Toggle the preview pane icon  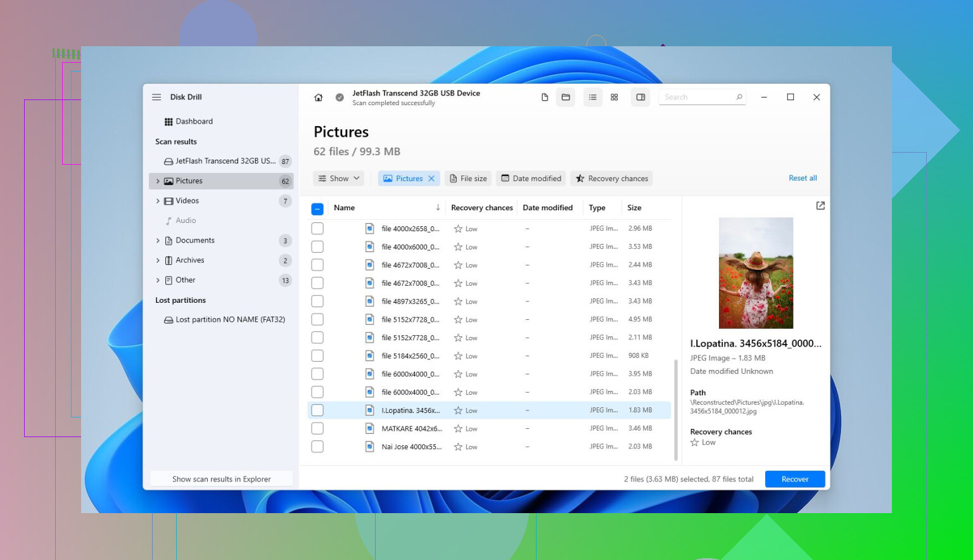(640, 98)
